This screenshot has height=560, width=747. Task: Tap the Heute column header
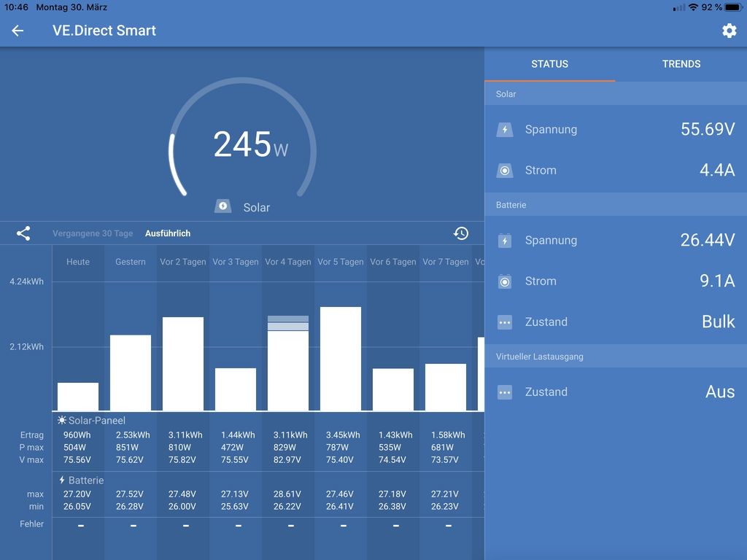pos(78,262)
